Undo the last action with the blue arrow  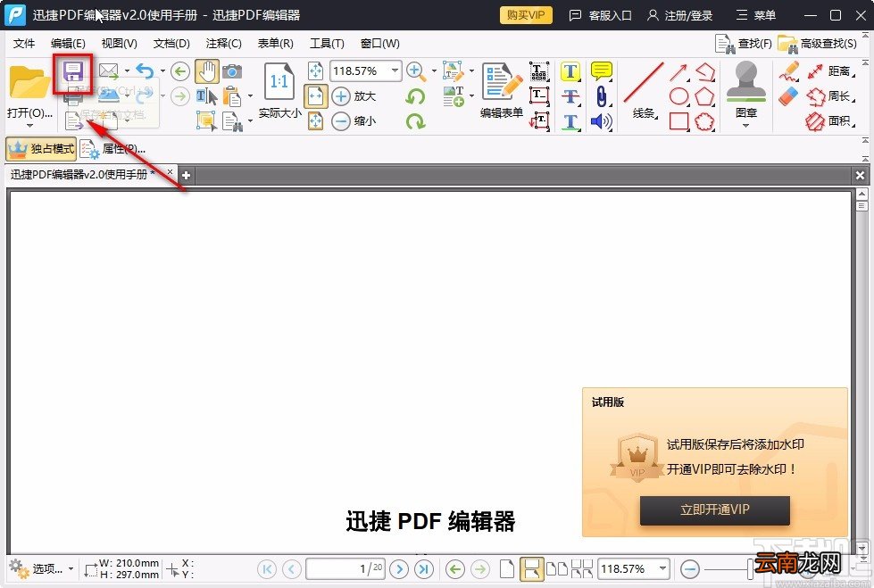[x=145, y=71]
